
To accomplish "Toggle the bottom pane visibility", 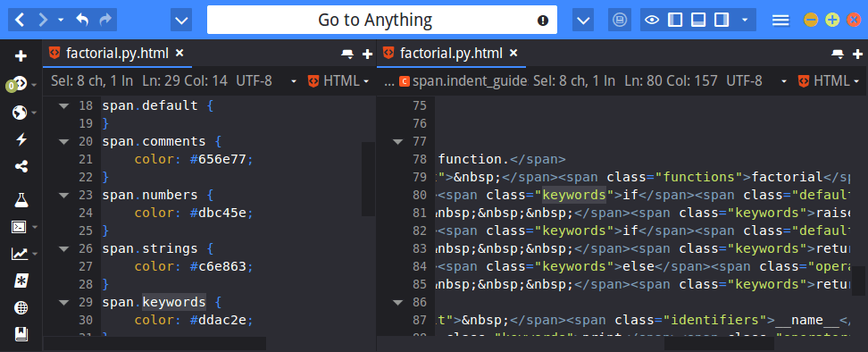I will tap(698, 21).
